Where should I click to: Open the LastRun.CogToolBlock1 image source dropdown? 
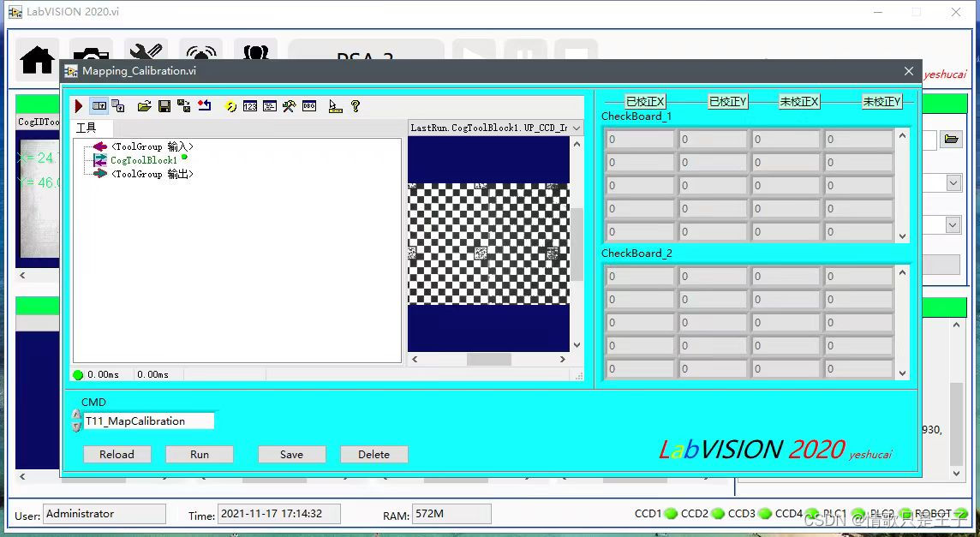[576, 127]
